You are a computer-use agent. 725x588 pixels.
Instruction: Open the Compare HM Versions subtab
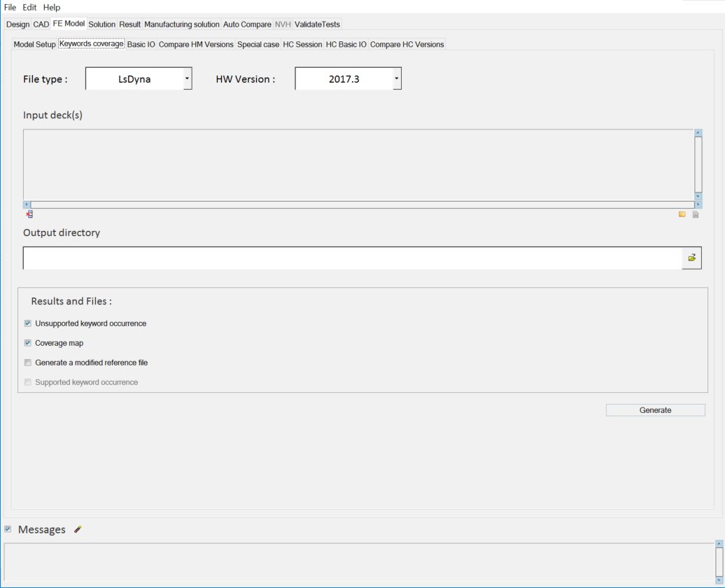click(196, 44)
